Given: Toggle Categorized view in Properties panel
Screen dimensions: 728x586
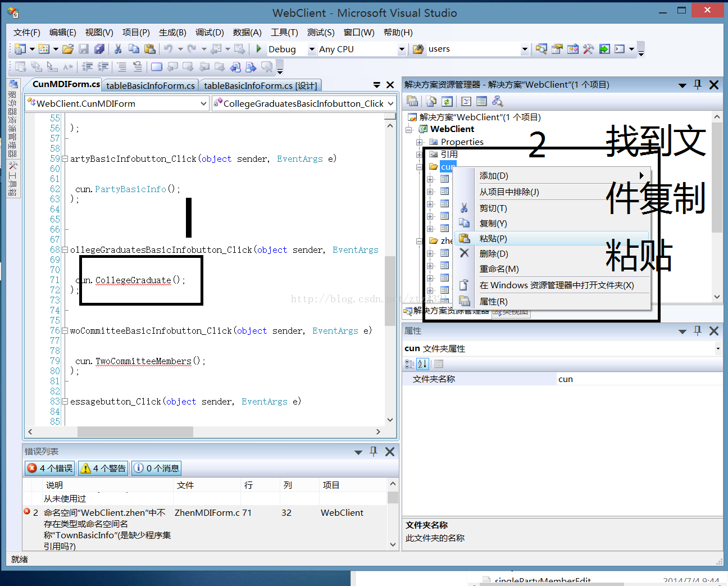Looking at the screenshot, I should 410,364.
